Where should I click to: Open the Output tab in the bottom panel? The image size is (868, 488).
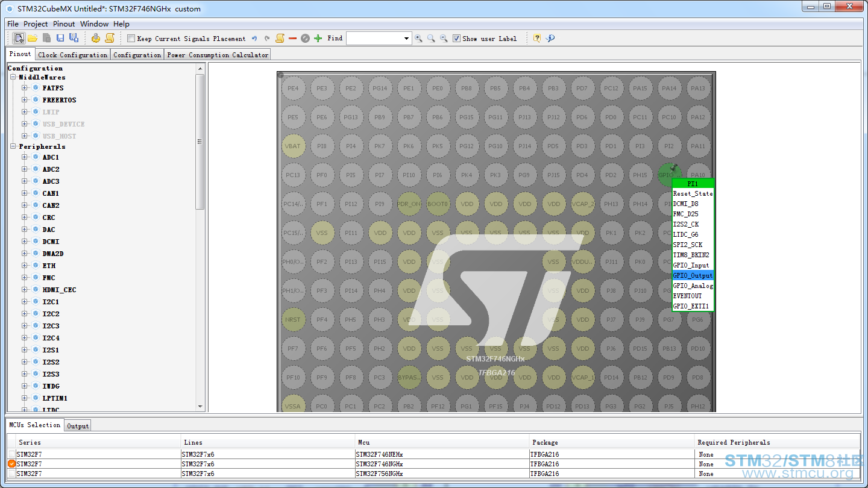[x=78, y=426]
